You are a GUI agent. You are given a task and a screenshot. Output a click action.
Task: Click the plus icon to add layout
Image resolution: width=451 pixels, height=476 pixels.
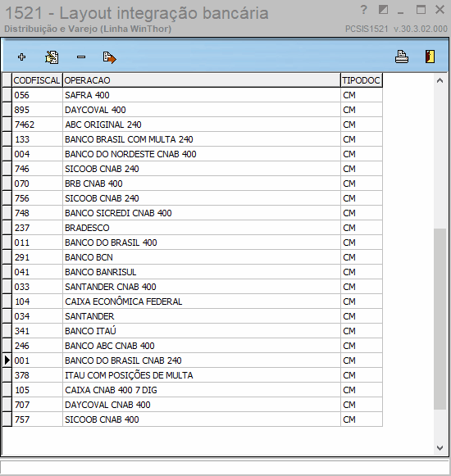(21, 57)
